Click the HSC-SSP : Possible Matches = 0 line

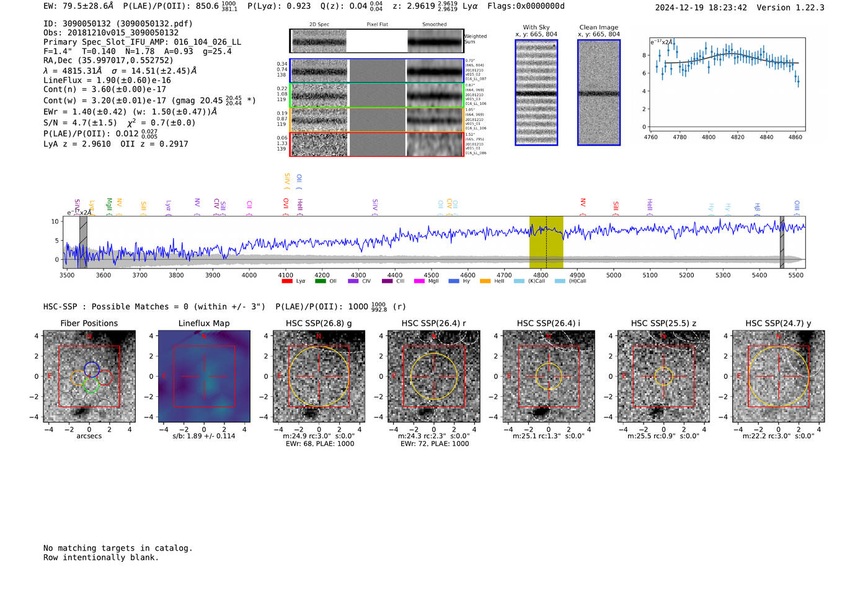point(154,307)
